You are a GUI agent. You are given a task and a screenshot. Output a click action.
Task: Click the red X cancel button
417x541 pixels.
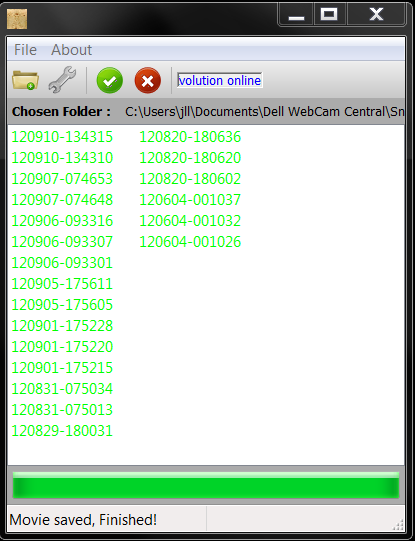148,81
